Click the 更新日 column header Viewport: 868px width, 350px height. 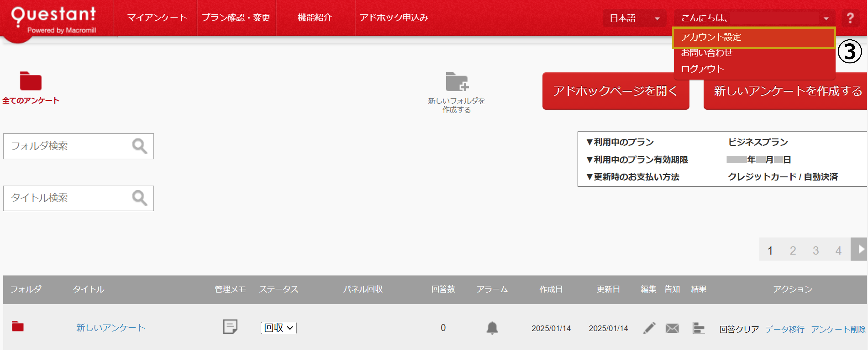click(x=608, y=289)
